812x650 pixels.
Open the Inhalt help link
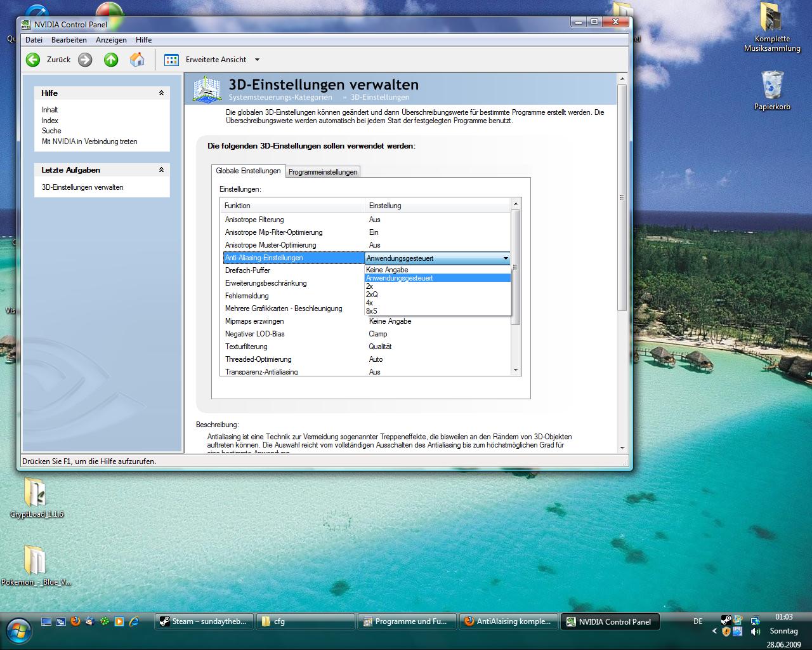[49, 110]
